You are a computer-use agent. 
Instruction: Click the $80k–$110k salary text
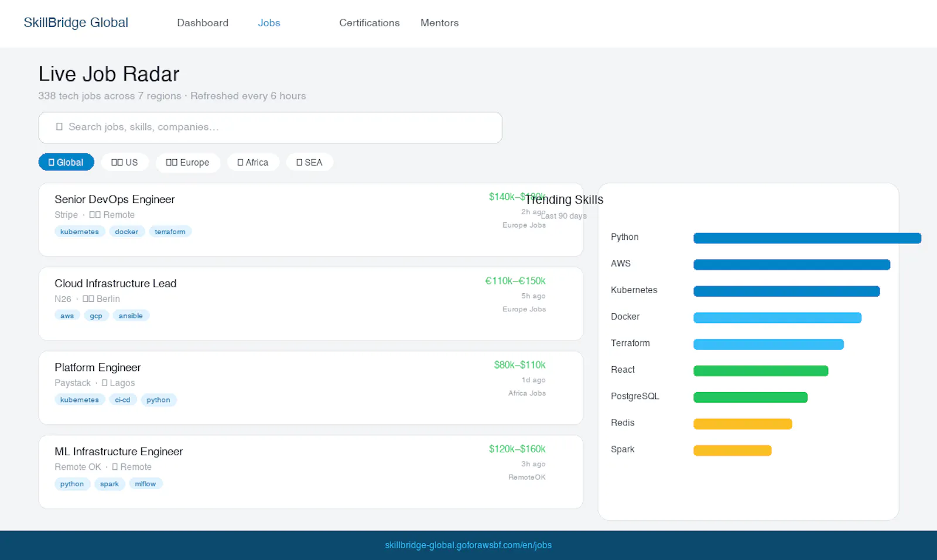pyautogui.click(x=519, y=365)
